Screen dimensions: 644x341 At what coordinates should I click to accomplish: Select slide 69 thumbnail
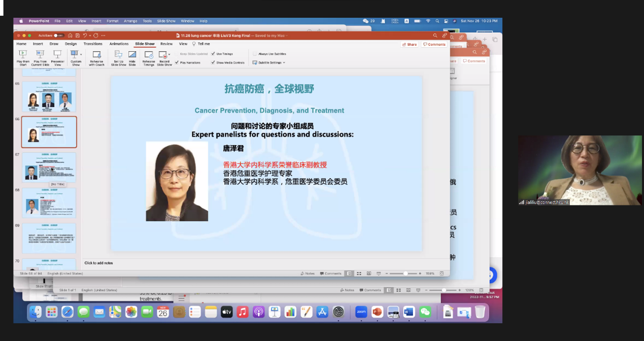(x=49, y=238)
